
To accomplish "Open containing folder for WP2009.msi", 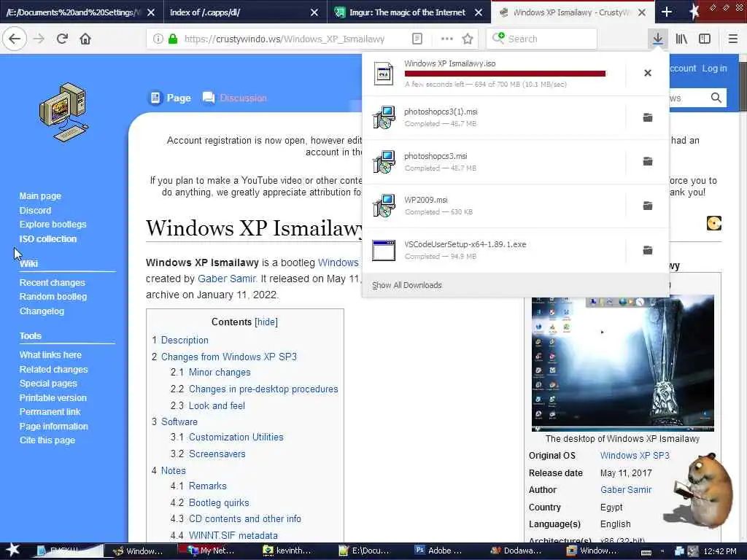I will 648,206.
